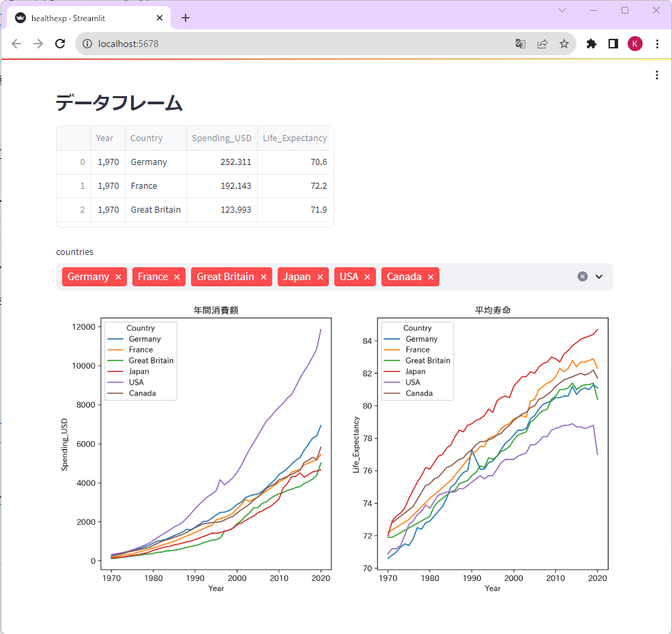This screenshot has height=634, width=672.
Task: Bookmark this page with star icon
Action: [564, 44]
